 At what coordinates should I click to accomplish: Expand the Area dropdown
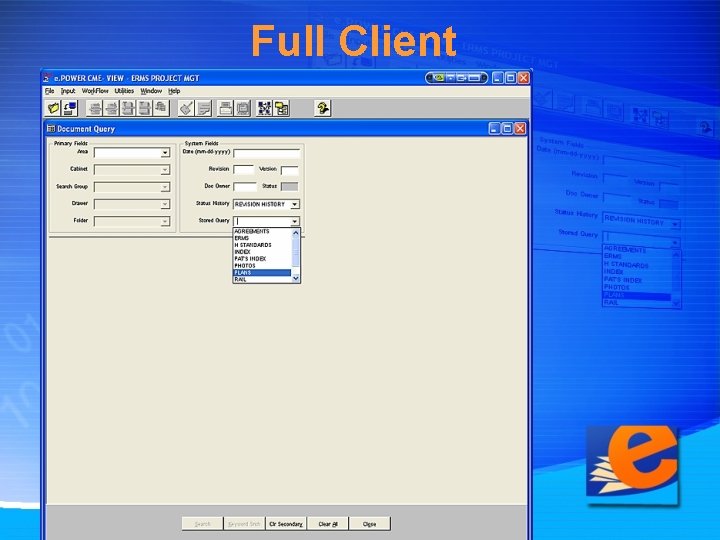165,152
